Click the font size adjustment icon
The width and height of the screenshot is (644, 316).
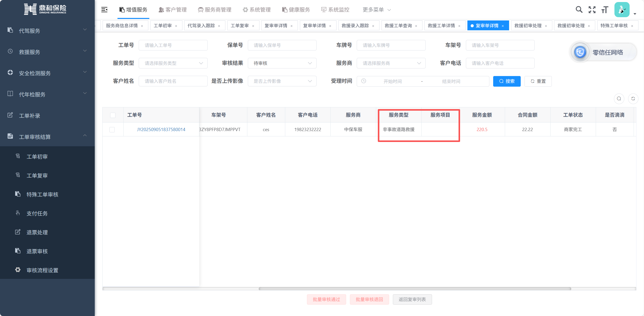[605, 10]
